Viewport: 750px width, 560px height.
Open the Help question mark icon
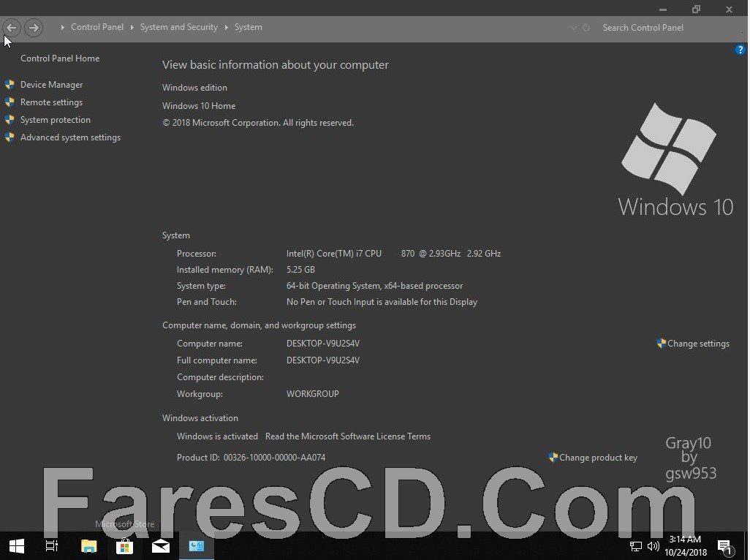pos(740,50)
